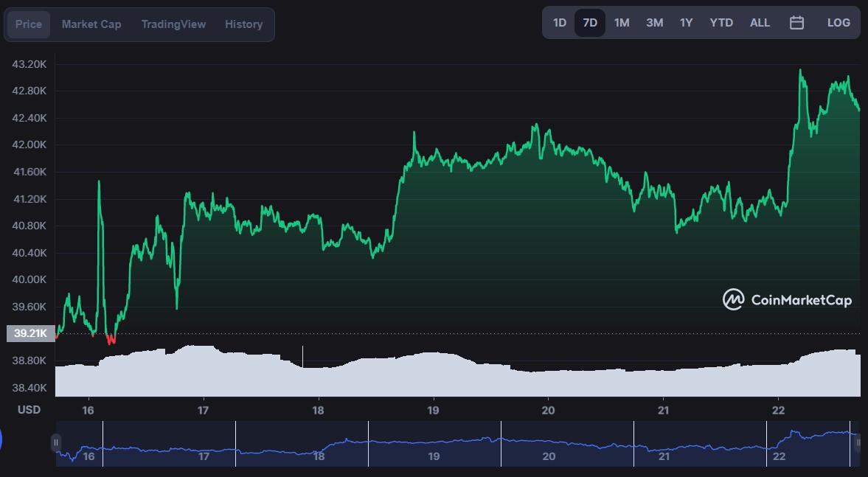Select the 1M time range
868x477 pixels.
(x=622, y=23)
